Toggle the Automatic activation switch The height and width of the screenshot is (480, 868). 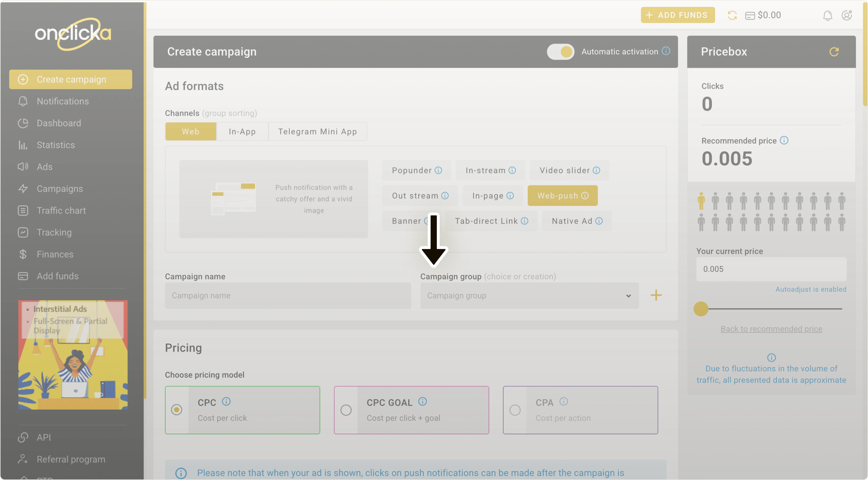coord(560,52)
